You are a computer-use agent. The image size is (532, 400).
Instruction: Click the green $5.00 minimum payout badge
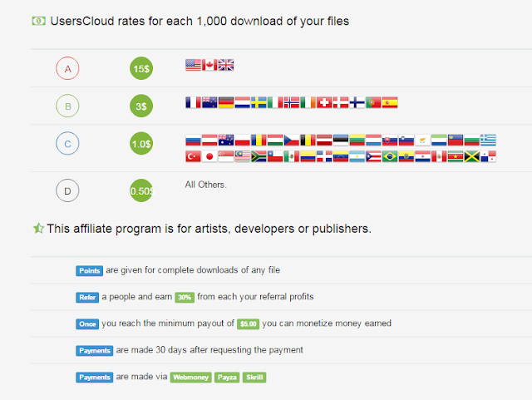248,324
